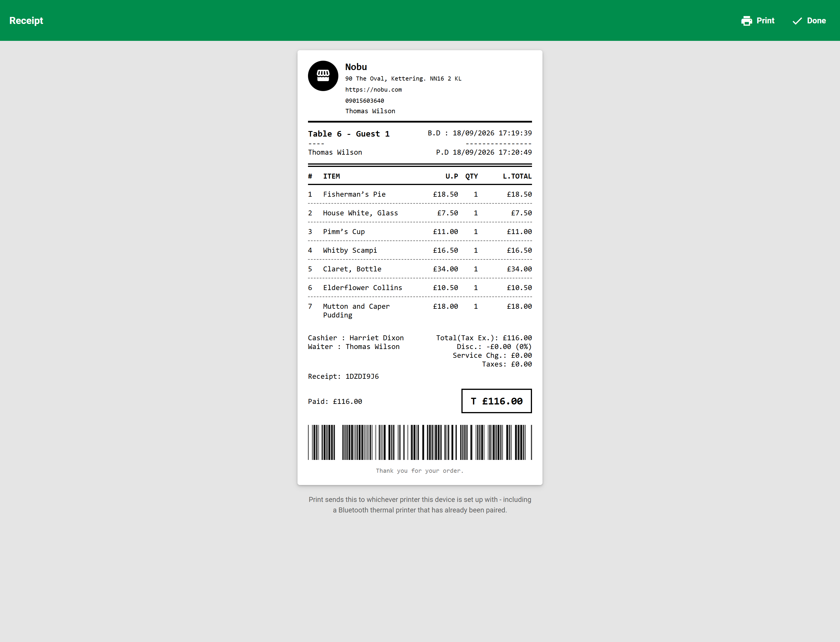
Task: Click 'Service Chg.: £0.00' line
Action: pos(492,355)
